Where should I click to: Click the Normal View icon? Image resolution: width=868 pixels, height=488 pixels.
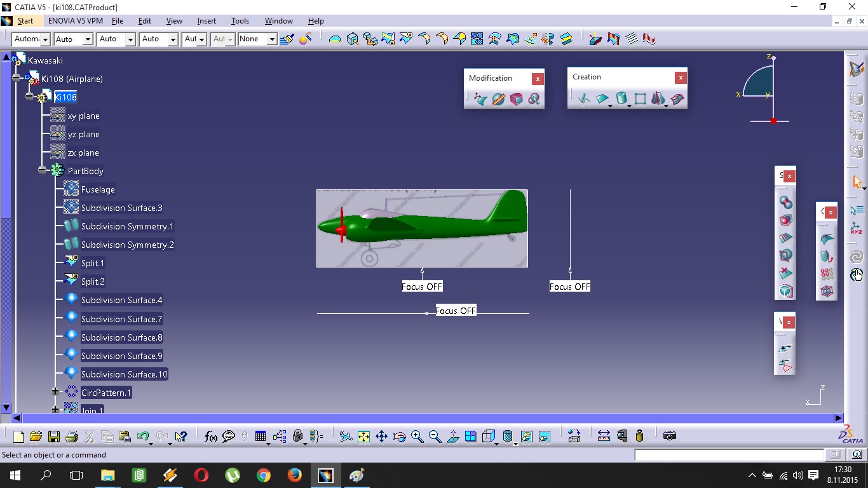pyautogui.click(x=452, y=437)
